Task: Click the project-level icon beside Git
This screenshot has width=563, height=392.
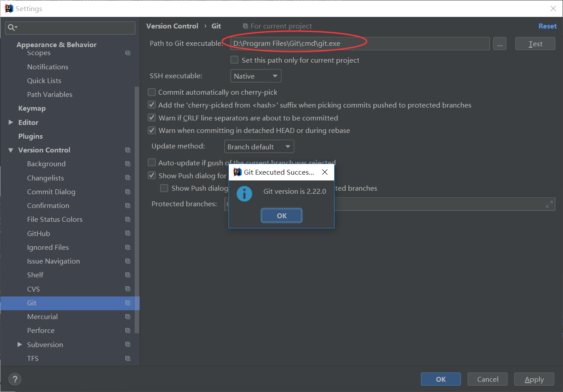Action: pyautogui.click(x=128, y=303)
